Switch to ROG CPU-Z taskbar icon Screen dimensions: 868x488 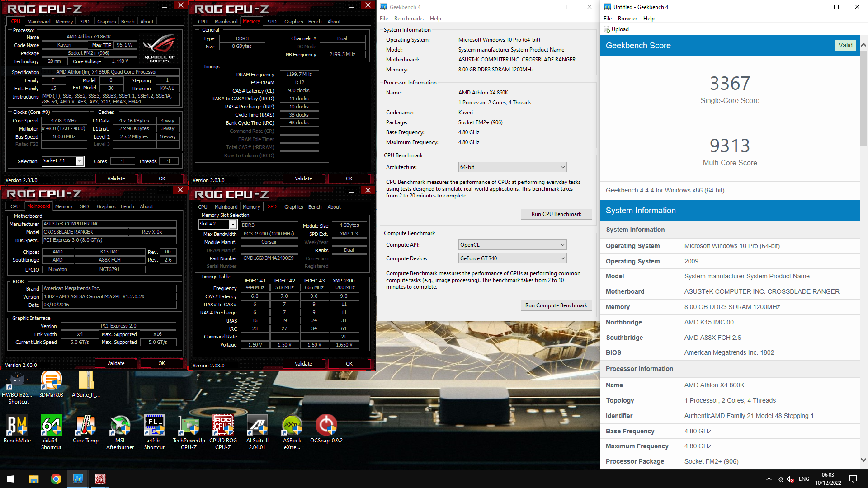point(100,479)
